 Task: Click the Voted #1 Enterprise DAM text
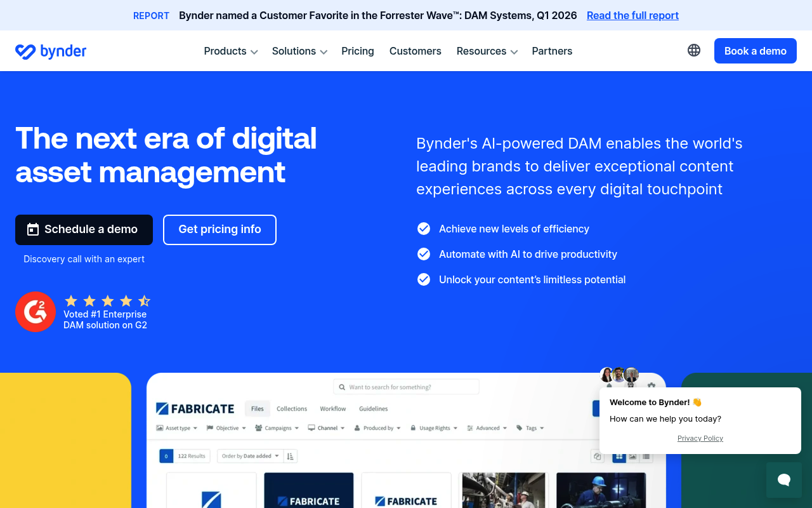click(105, 319)
